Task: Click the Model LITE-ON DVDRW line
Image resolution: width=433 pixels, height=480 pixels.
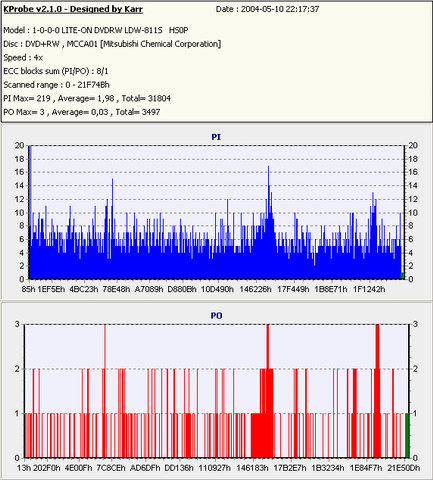Action: [96, 30]
